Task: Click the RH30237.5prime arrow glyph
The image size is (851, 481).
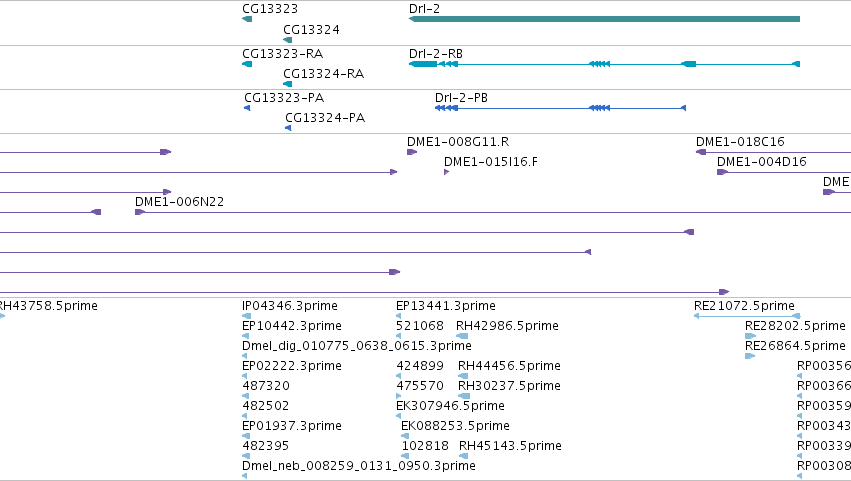Action: [x=464, y=396]
